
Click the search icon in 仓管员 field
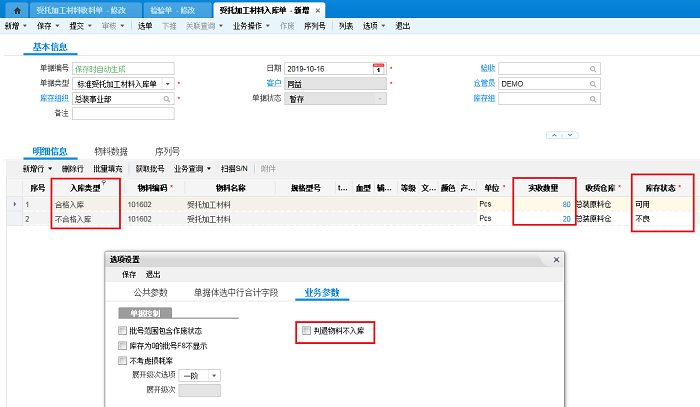pyautogui.click(x=593, y=84)
